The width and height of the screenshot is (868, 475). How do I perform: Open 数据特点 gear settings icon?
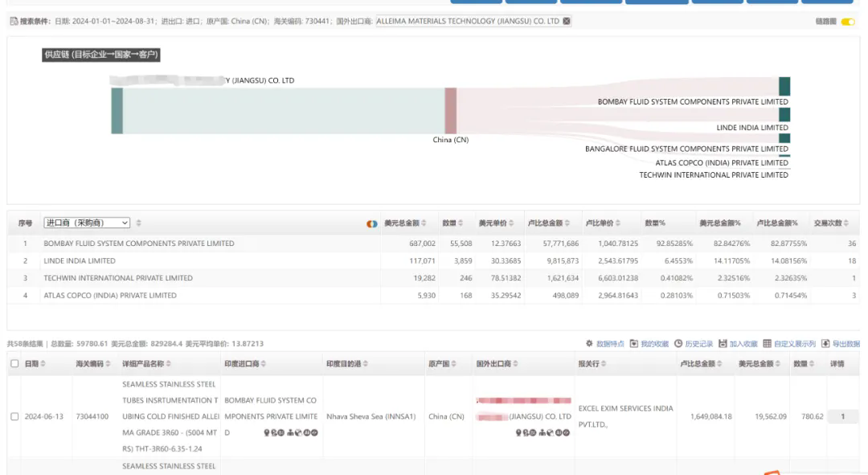(x=590, y=344)
